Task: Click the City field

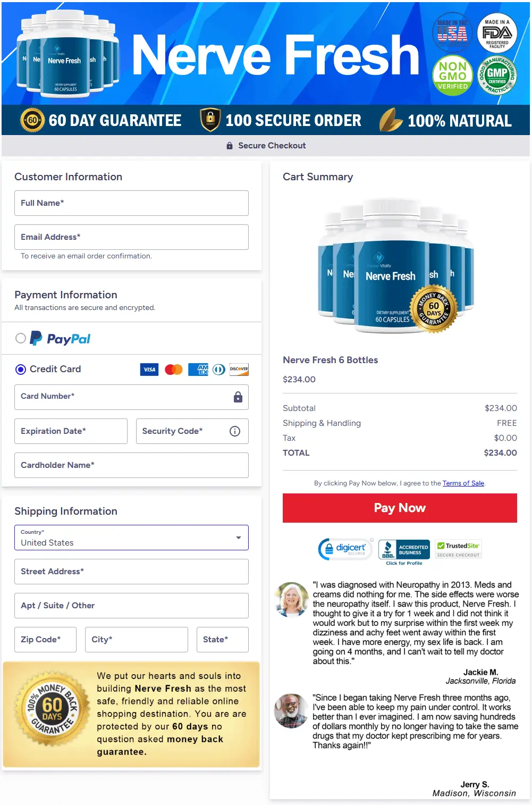Action: pyautogui.click(x=137, y=640)
